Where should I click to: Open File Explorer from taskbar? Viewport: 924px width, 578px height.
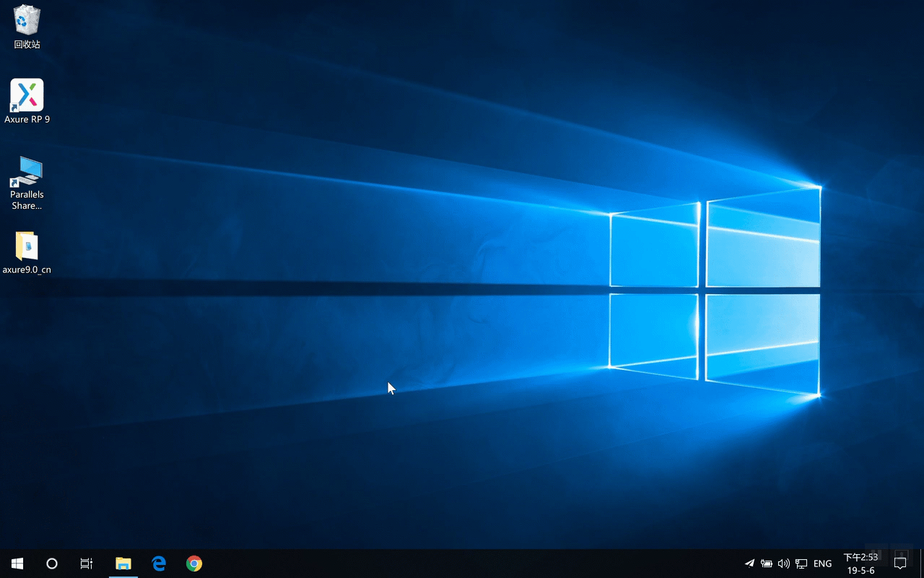(123, 564)
